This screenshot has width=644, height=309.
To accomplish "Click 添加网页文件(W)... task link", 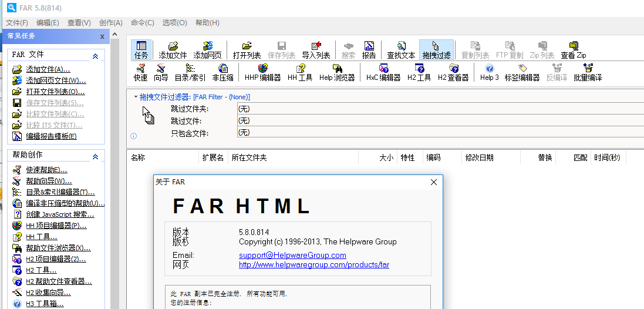I will [56, 80].
